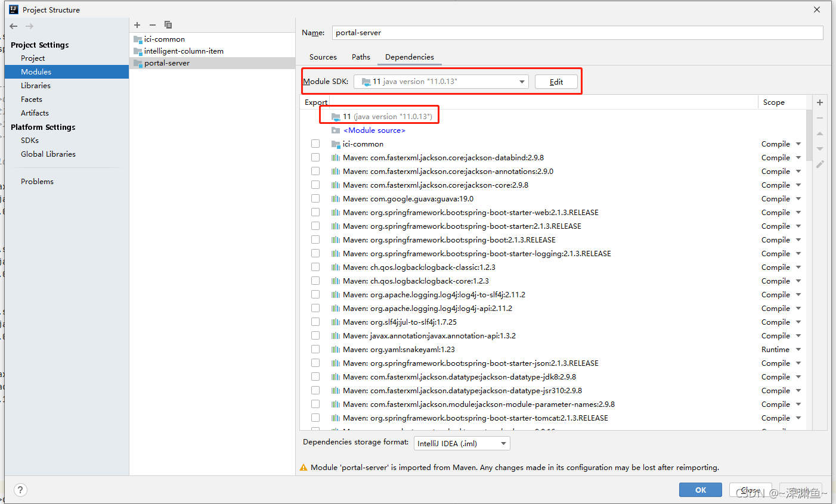Copy the selected module icon
Image resolution: width=836 pixels, height=504 pixels.
pos(168,25)
